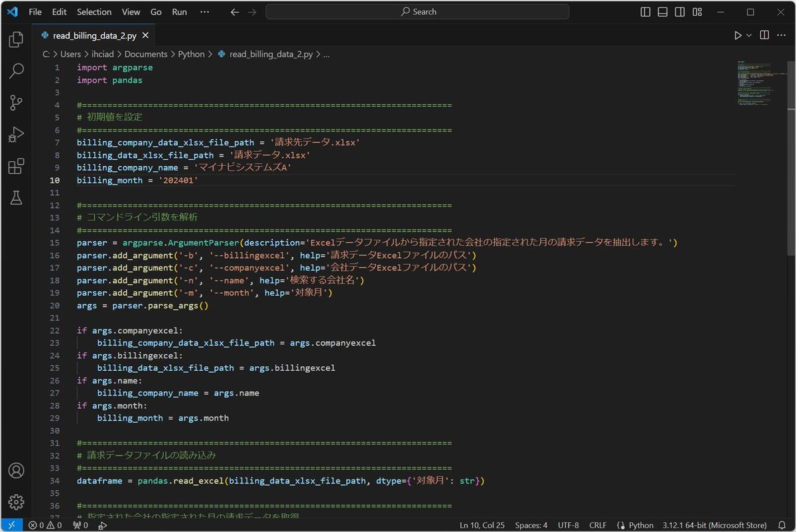Image resolution: width=796 pixels, height=532 pixels.
Task: Open the Run and Debug view
Action: [16, 135]
